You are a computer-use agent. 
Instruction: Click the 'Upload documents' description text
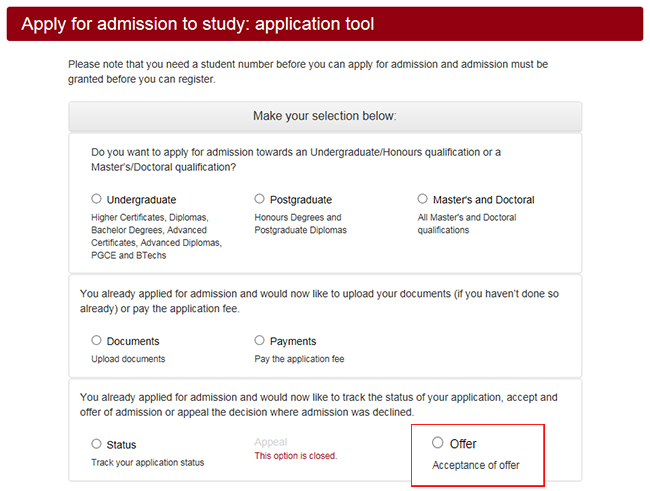128,359
